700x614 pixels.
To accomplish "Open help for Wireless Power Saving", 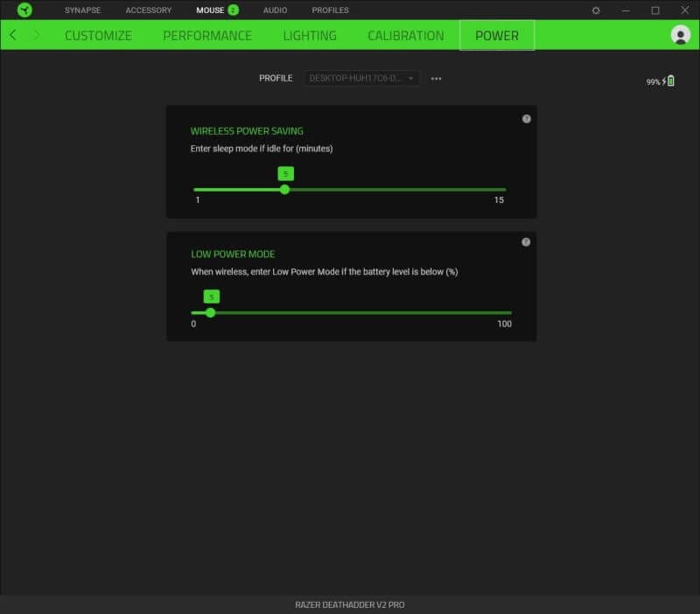I will click(x=526, y=119).
